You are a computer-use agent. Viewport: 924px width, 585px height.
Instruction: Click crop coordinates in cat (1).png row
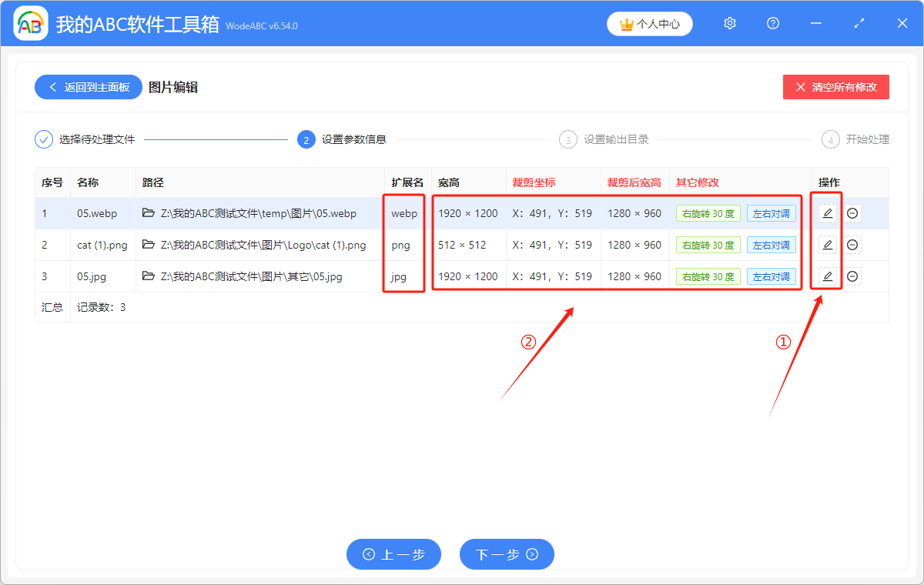pos(552,245)
